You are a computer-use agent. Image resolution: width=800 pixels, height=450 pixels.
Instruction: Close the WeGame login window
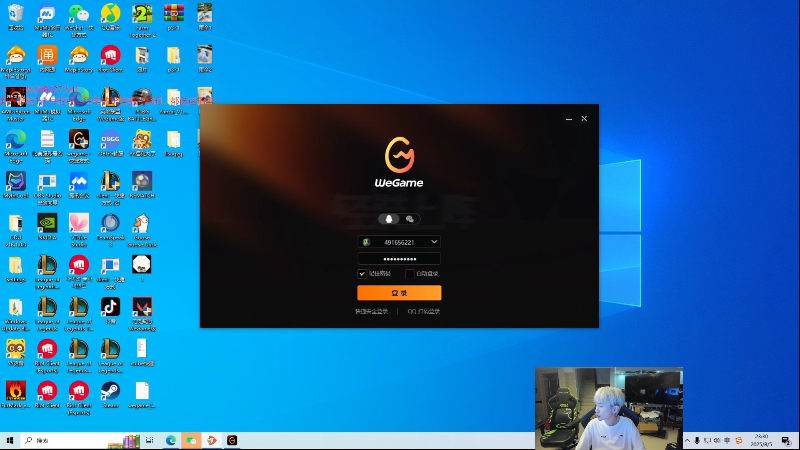point(584,118)
